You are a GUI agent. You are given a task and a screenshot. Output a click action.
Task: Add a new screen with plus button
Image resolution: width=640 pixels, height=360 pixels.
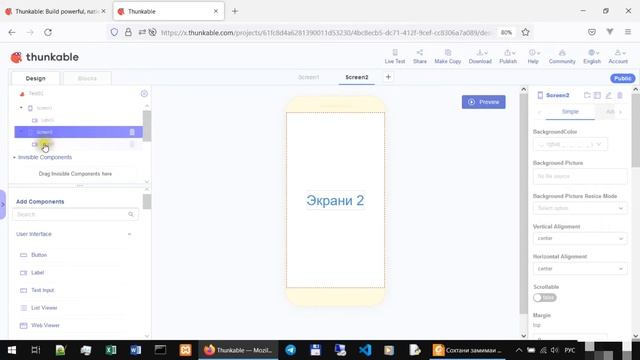coord(388,77)
